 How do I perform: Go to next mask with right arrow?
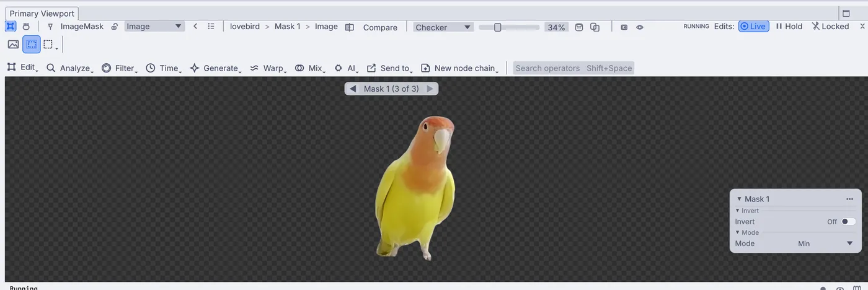point(430,89)
